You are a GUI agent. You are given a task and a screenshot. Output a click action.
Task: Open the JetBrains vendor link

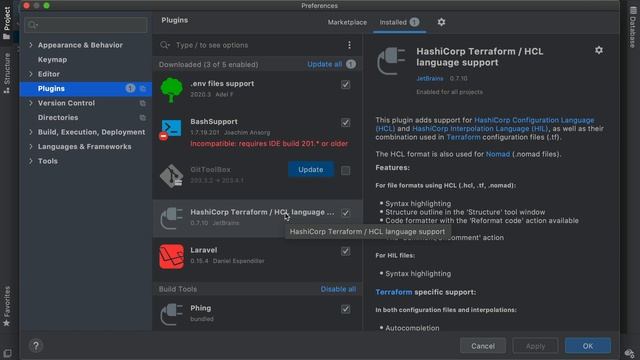[x=430, y=78]
